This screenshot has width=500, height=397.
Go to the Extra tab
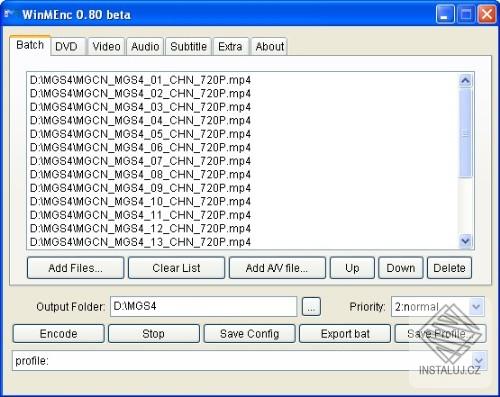(x=230, y=47)
